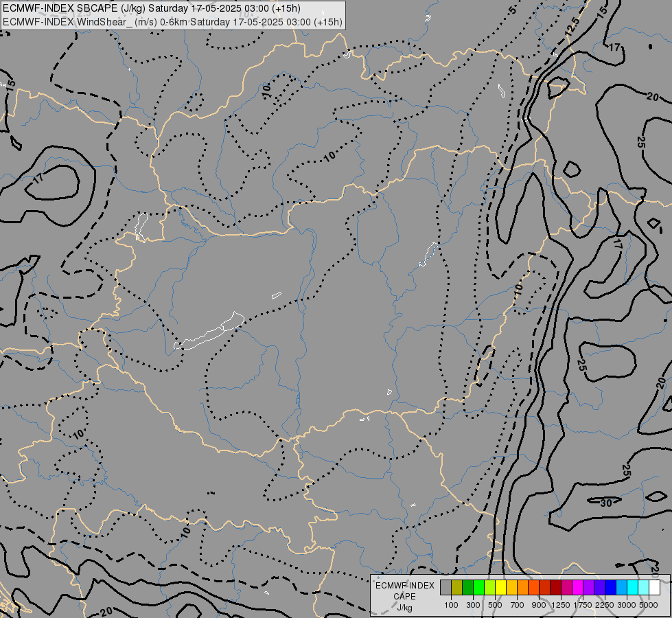The image size is (672, 618).
Task: Click the J/kg unit label in legend
Action: coord(404,608)
